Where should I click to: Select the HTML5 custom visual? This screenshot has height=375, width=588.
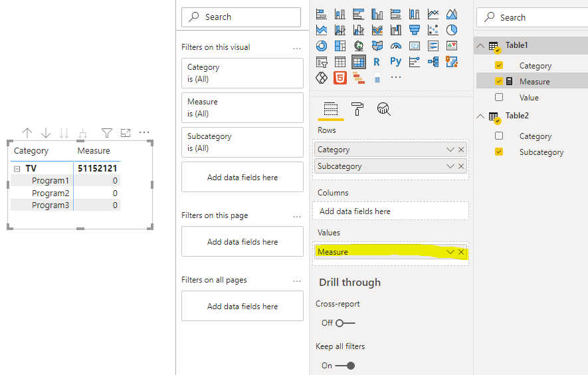[340, 78]
